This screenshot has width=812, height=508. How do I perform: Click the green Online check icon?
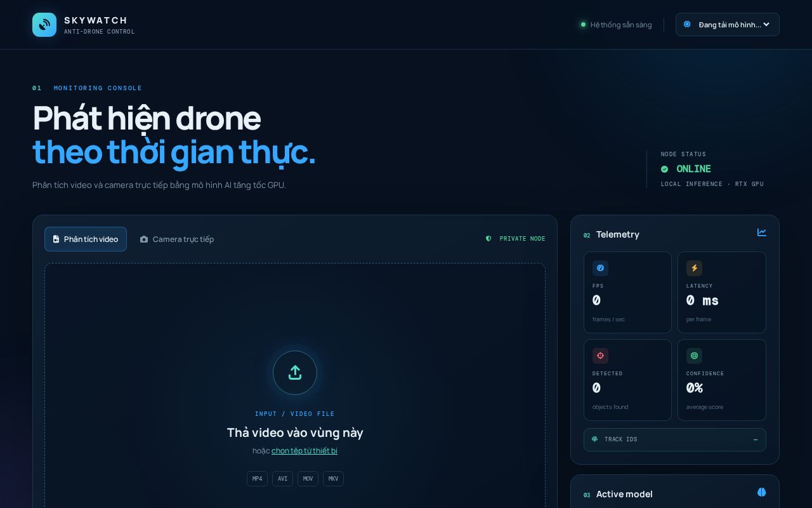(x=665, y=169)
